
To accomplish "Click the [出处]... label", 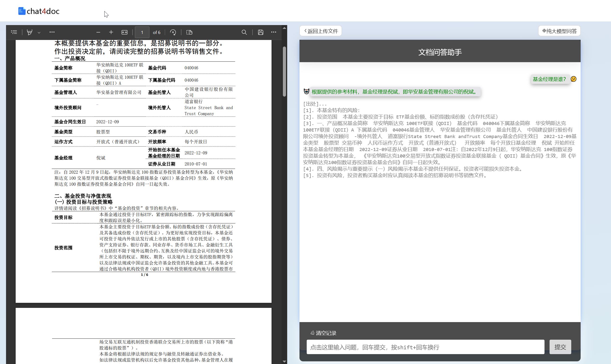I will point(315,104).
